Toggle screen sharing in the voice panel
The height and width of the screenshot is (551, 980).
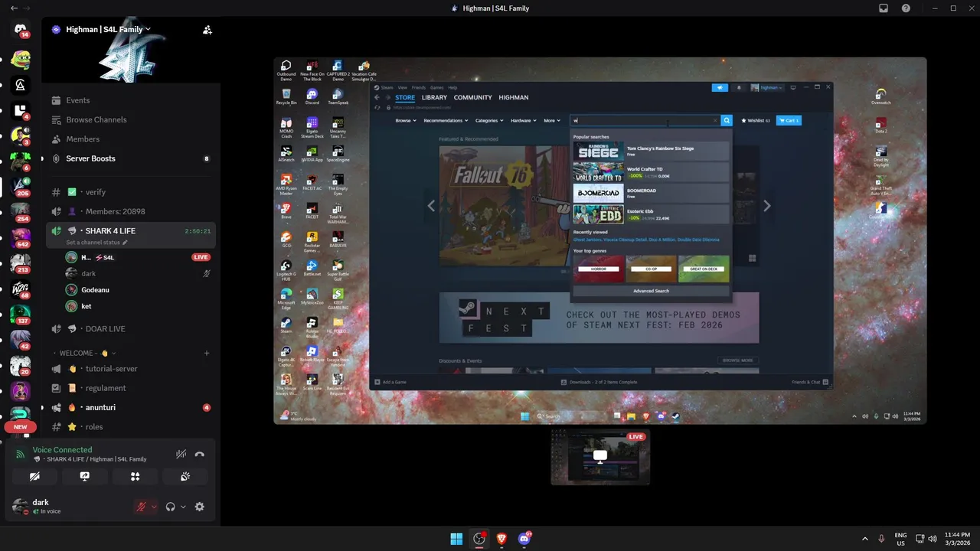(85, 476)
